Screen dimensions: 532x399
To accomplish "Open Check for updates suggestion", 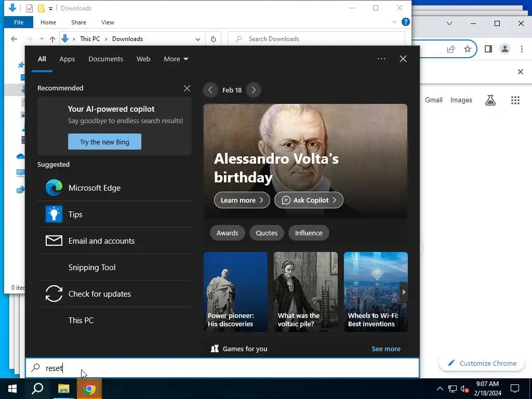I will coord(114,294).
